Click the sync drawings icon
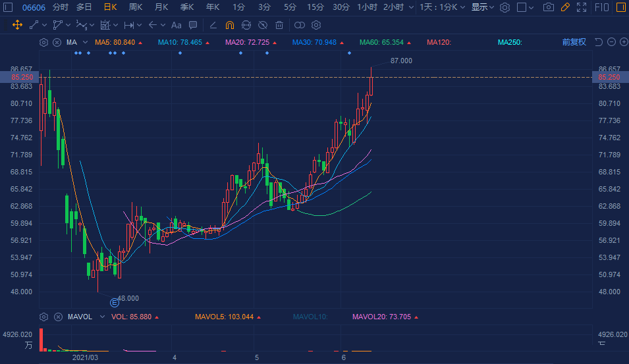 (x=246, y=25)
